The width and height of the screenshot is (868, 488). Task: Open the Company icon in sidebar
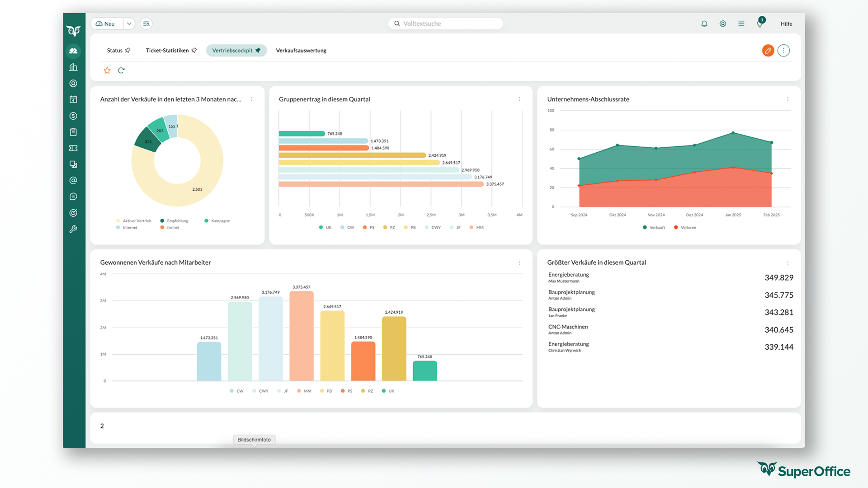(x=73, y=67)
